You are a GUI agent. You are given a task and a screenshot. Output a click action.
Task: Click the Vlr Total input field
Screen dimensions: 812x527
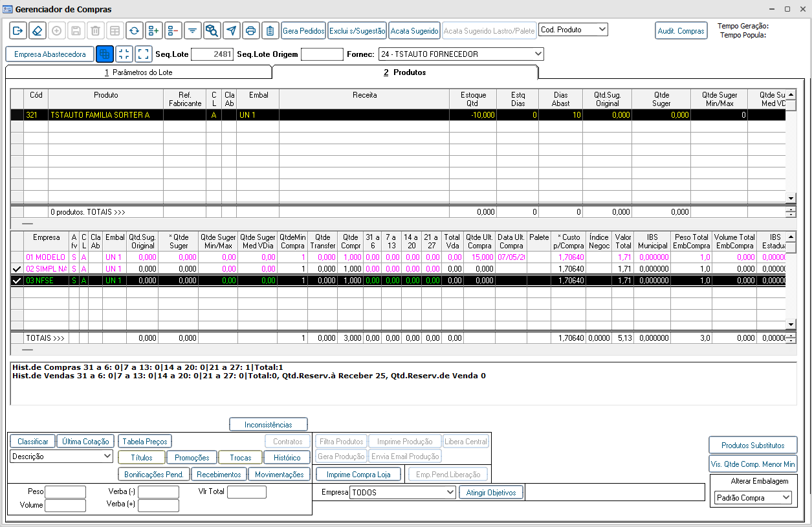[247, 492]
